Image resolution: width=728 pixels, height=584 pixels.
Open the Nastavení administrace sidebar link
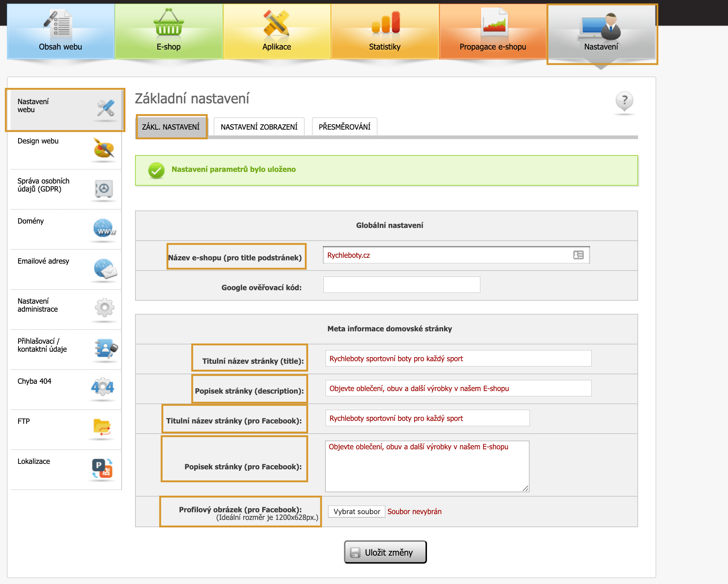tap(37, 305)
